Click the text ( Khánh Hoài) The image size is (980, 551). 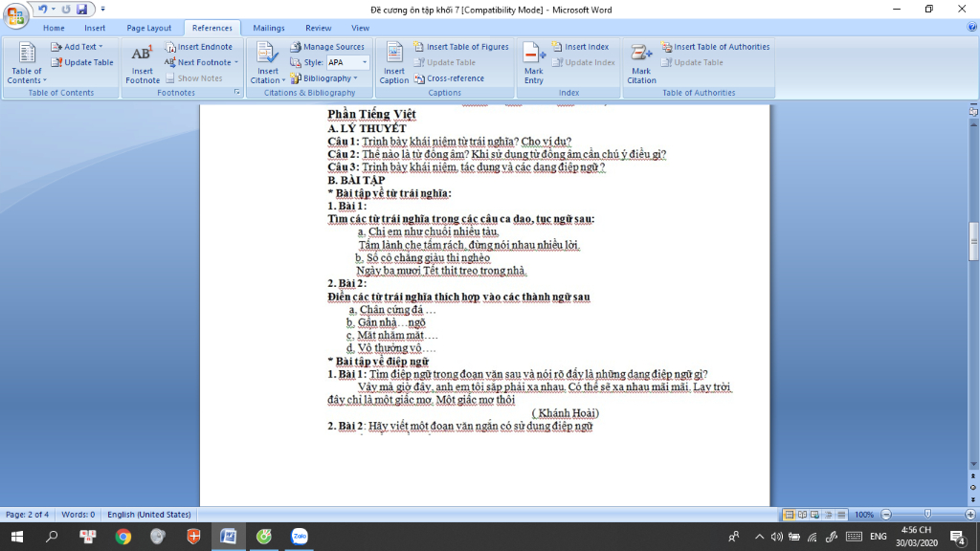(565, 413)
